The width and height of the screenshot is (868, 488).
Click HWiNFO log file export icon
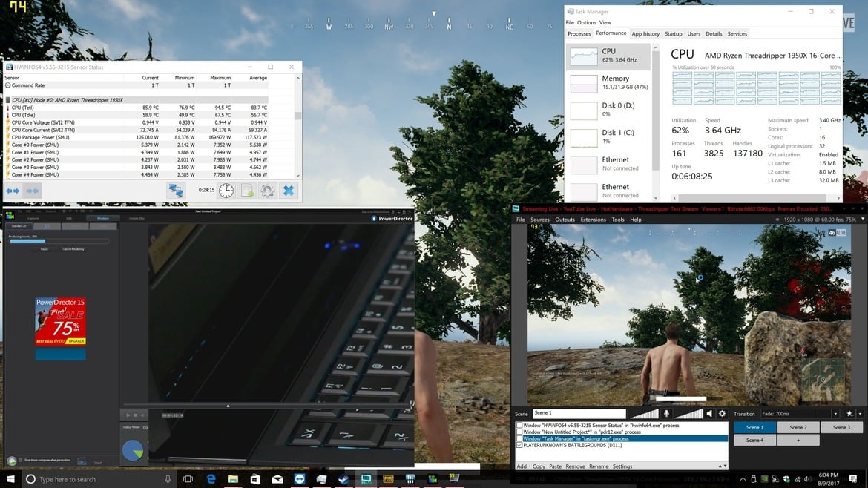[247, 191]
